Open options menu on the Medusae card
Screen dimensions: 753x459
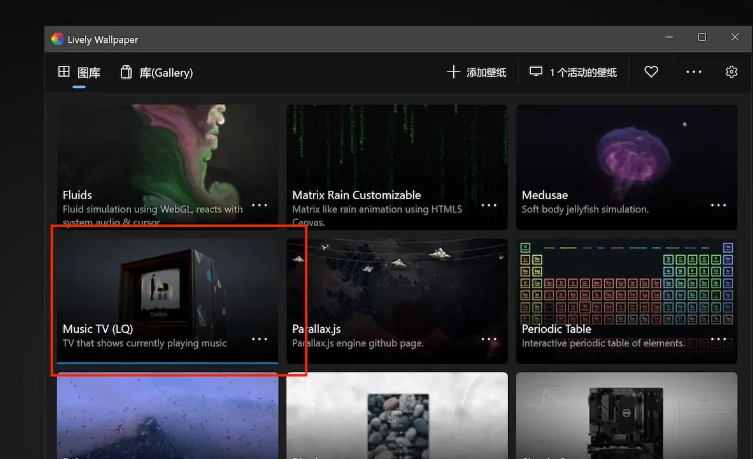tap(718, 205)
